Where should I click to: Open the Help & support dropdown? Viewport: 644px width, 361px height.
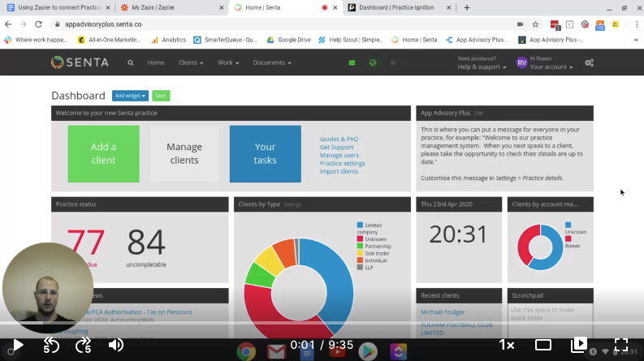[482, 67]
